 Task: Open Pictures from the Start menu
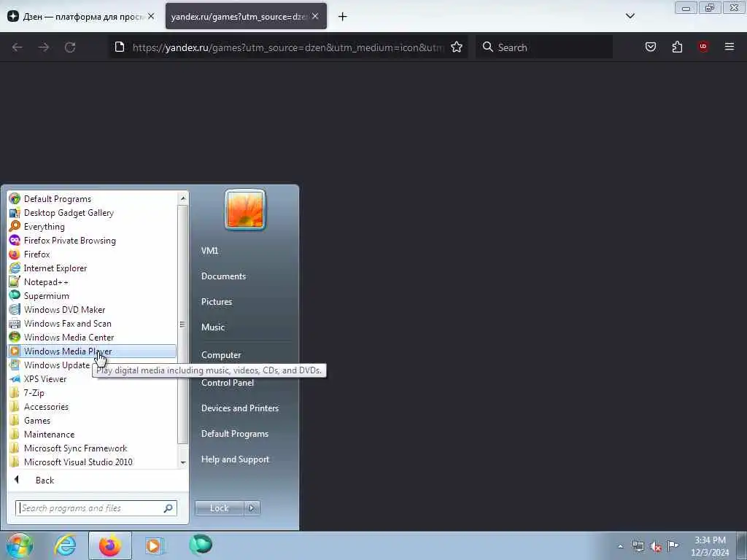click(216, 302)
